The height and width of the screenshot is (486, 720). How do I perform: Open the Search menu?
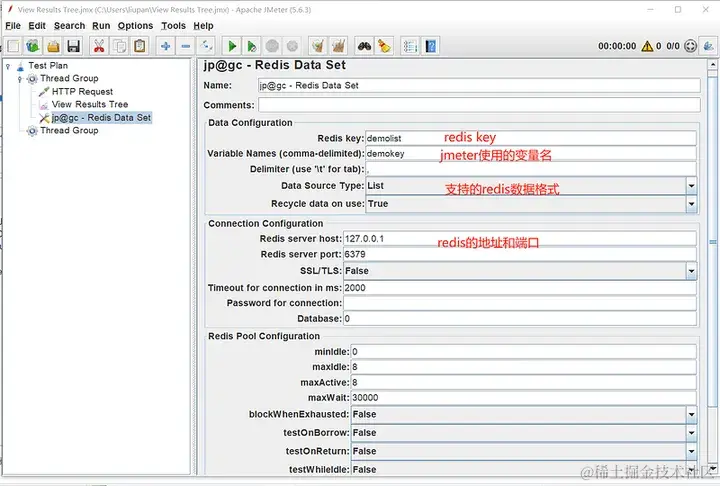69,26
